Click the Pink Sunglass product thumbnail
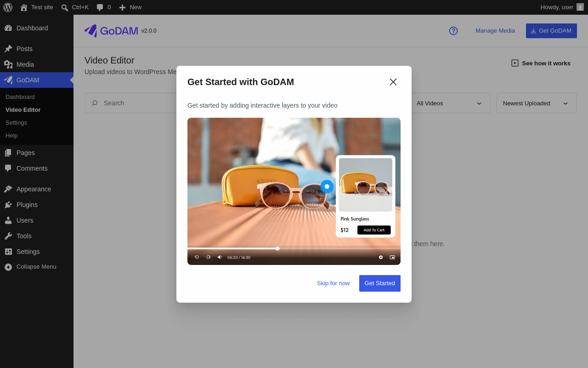Viewport: 588px width, 368px height. click(x=366, y=185)
